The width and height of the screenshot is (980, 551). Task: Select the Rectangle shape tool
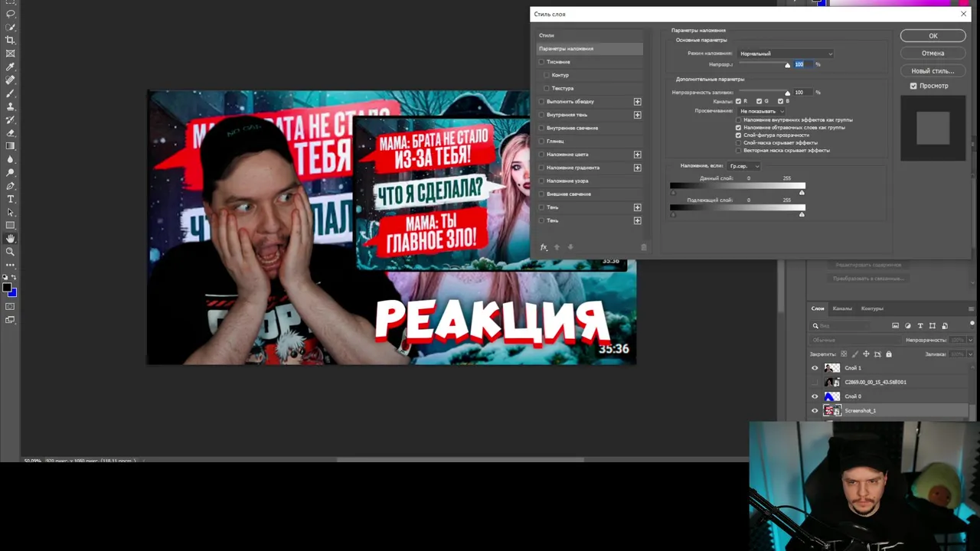[x=10, y=225]
